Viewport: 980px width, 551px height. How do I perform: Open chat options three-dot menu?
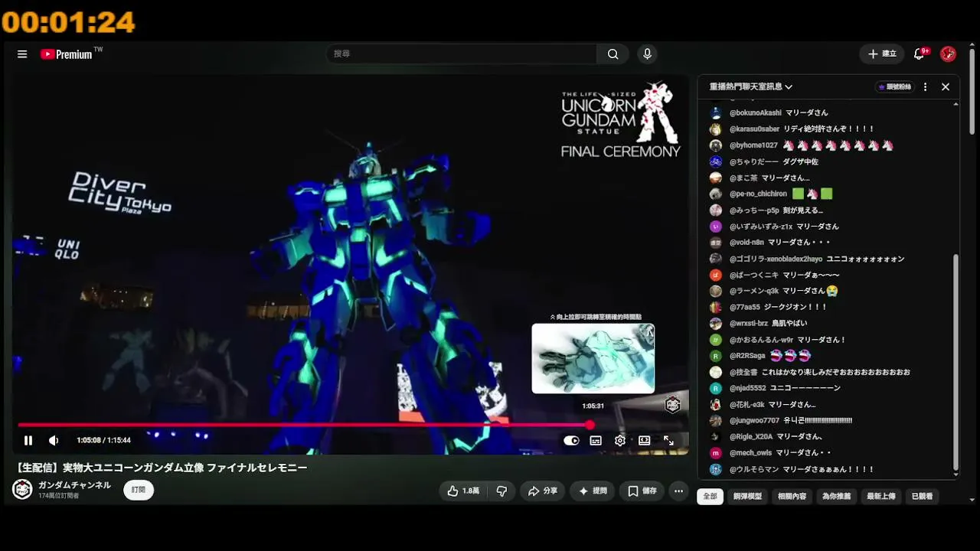point(925,87)
